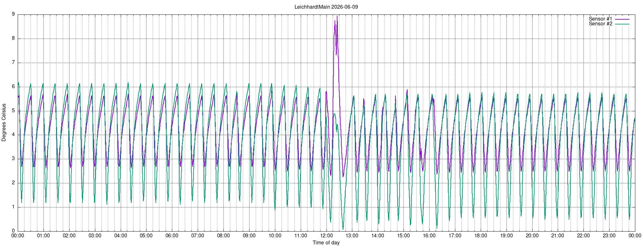644x247 pixels.
Task: Click the 01:00 x-axis tick label
Action: coord(43,236)
